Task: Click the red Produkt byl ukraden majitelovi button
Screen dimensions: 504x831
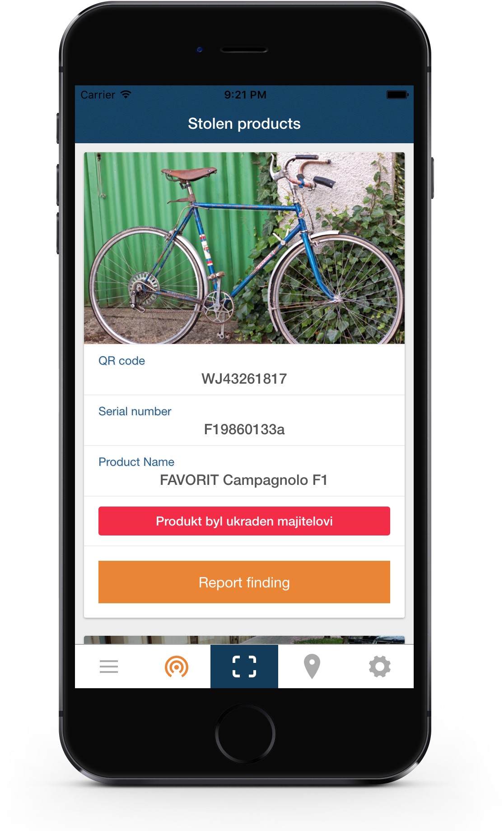Action: (244, 521)
